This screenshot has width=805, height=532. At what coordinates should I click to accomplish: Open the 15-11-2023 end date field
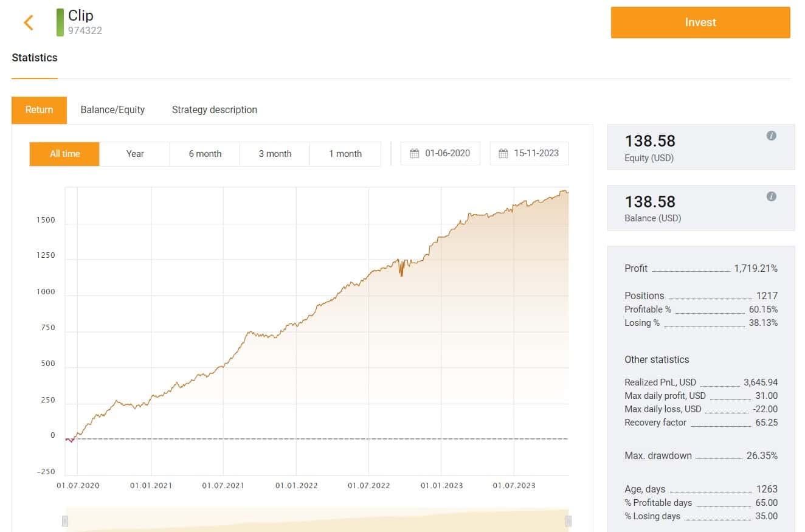[x=529, y=154]
